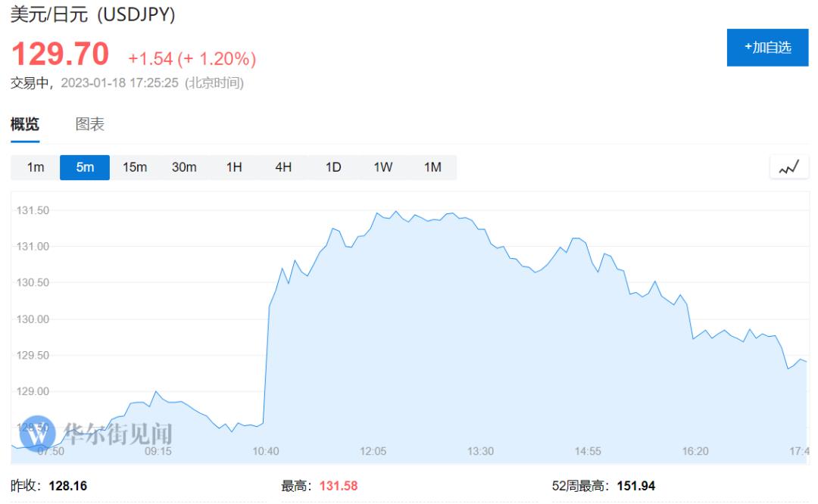Image resolution: width=818 pixels, height=504 pixels.
Task: Switch chart to 15m interval
Action: pyautogui.click(x=135, y=167)
